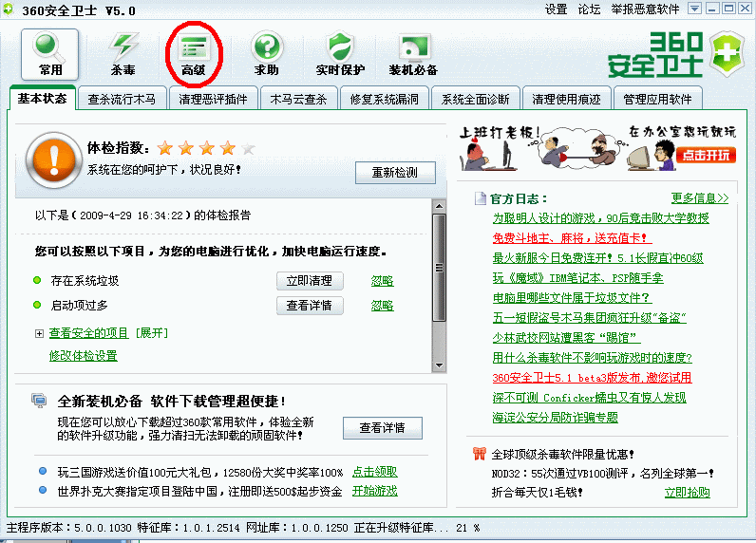Open the title bar dropdown arrow menu
Viewport: 756px width, 543px height.
[694, 9]
